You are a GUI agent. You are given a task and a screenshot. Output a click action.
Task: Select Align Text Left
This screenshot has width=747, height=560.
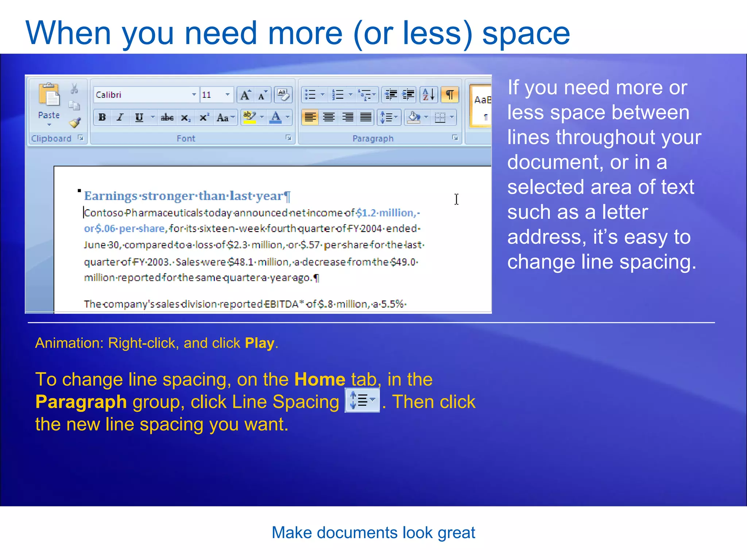(x=310, y=117)
